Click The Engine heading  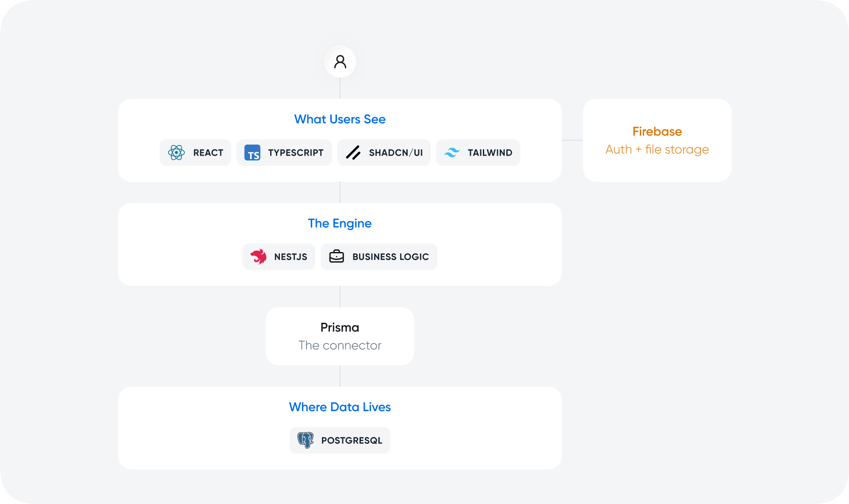(340, 223)
